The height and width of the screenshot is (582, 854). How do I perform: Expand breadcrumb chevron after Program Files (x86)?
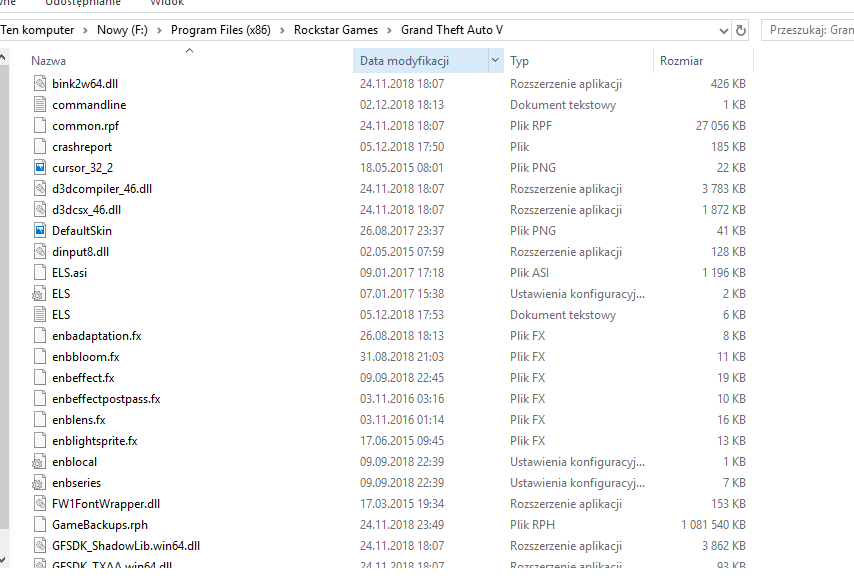282,30
